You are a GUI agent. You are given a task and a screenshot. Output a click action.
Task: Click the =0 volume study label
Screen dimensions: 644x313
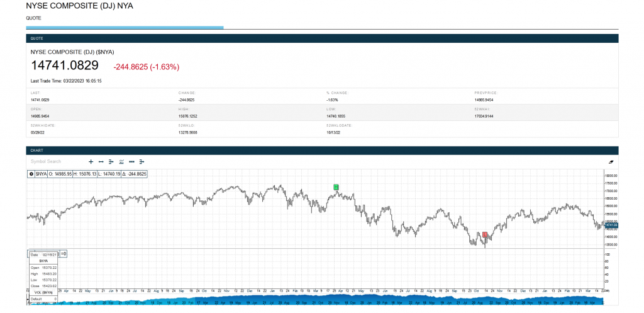point(64,254)
